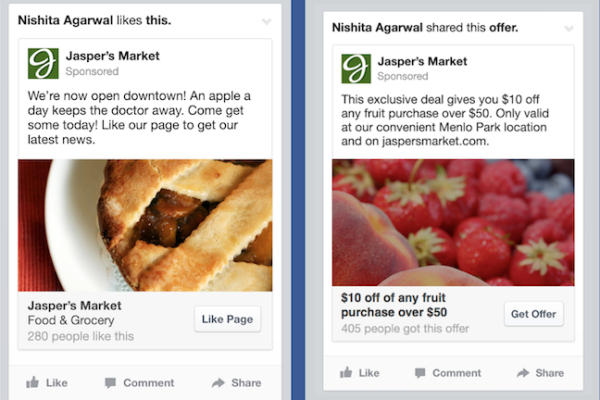Tap the strawberries and peaches offer image
The image size is (600, 400).
(453, 222)
